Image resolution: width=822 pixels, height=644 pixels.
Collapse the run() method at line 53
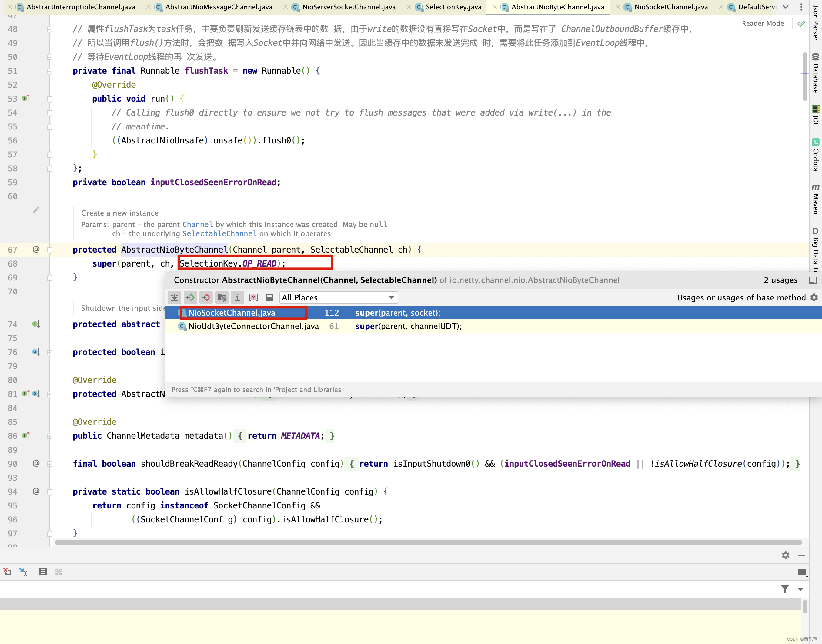[x=50, y=99]
